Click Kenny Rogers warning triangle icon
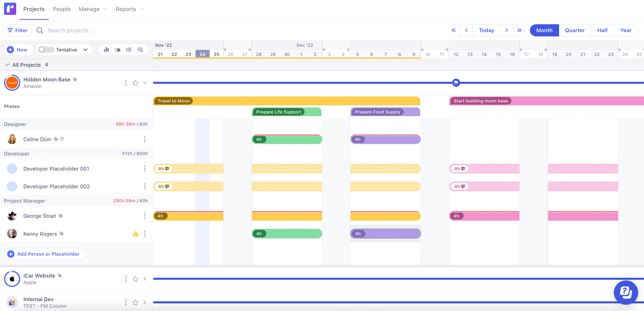644x311 pixels. pos(135,234)
